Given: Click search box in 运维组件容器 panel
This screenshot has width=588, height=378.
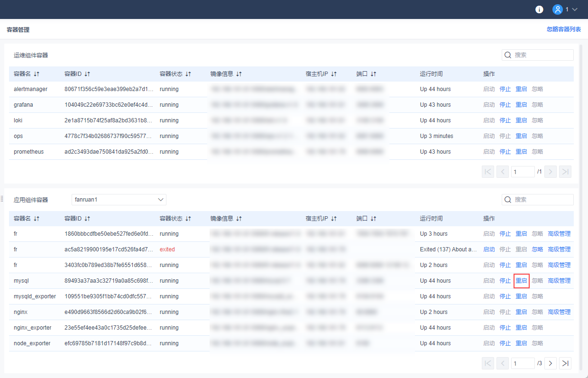Looking at the screenshot, I should coord(538,55).
